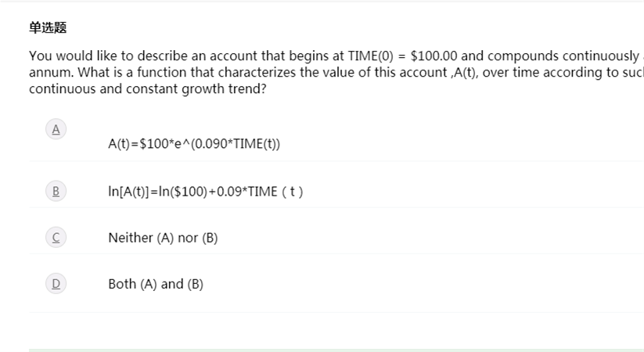Select the "Both (A) and (B)" answer text
The height and width of the screenshot is (352, 644).
[156, 284]
